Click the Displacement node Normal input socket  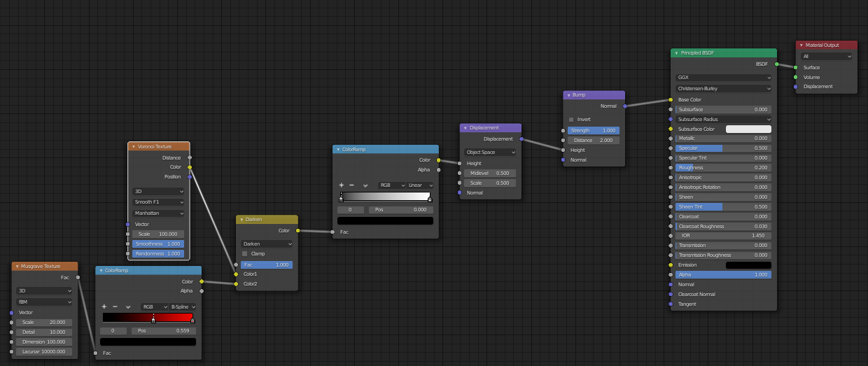tap(460, 192)
